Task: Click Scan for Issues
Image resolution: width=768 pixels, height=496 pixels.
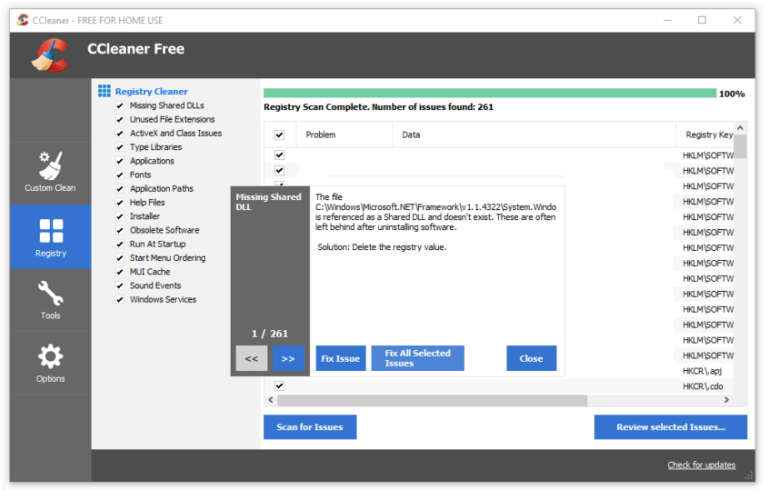Action: (310, 427)
